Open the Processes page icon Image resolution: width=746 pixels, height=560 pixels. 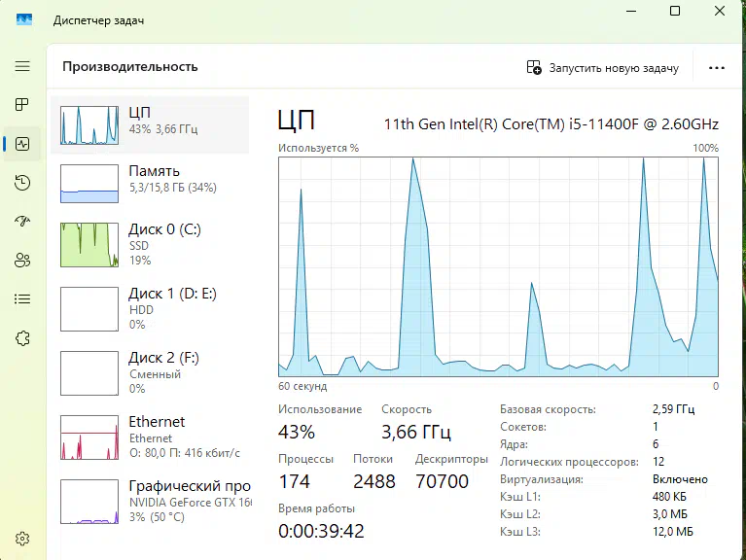point(22,105)
